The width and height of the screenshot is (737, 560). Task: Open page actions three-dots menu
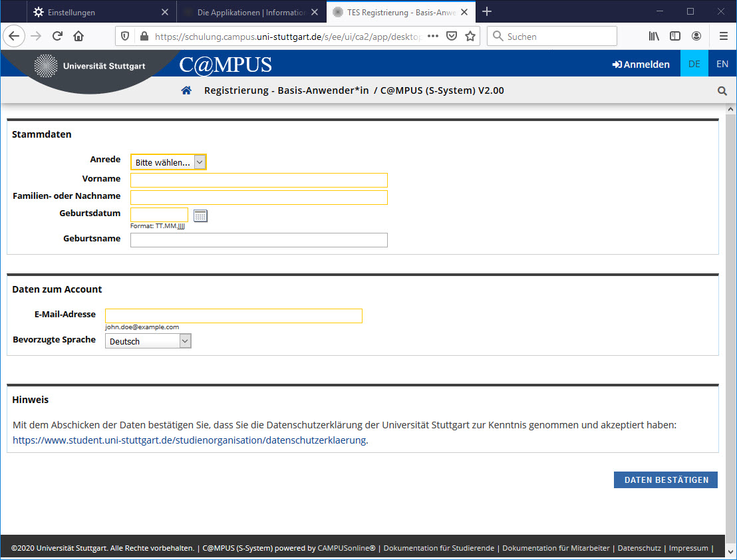(x=433, y=36)
